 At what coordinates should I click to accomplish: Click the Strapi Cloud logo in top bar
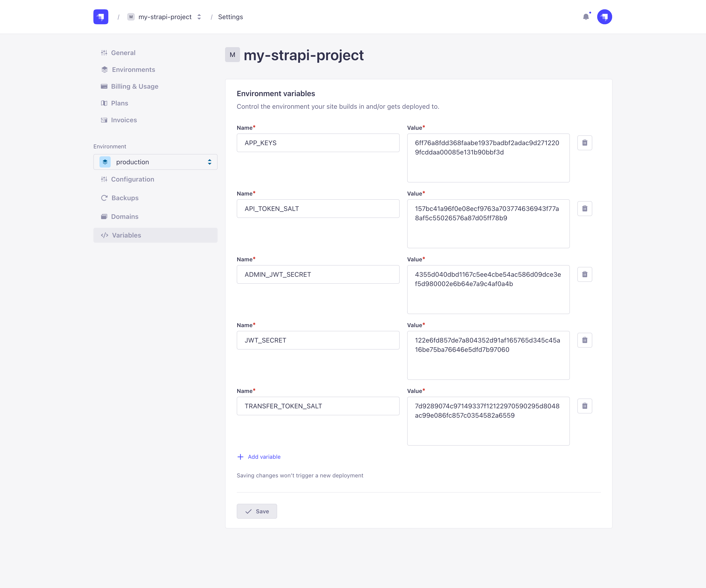[101, 17]
